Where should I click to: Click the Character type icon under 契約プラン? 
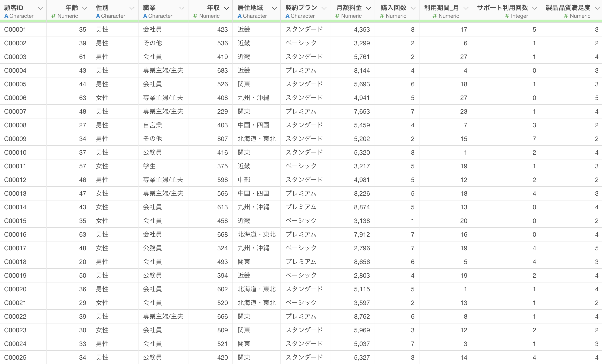pos(288,16)
